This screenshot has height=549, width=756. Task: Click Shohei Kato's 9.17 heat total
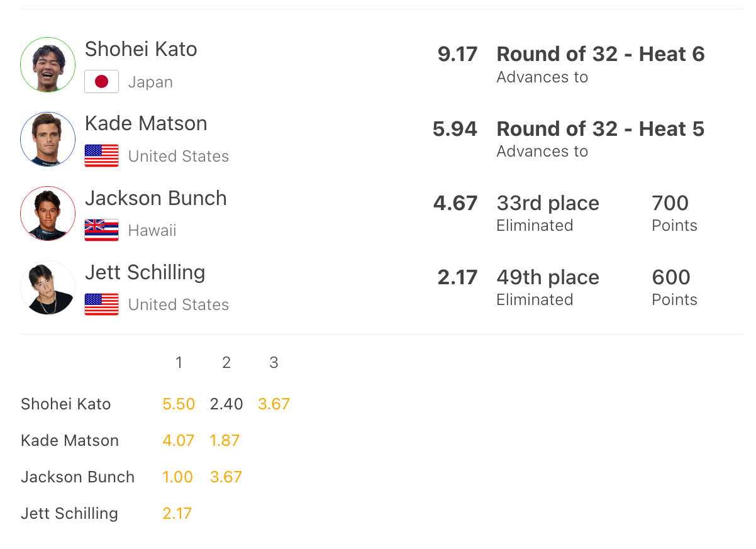457,54
